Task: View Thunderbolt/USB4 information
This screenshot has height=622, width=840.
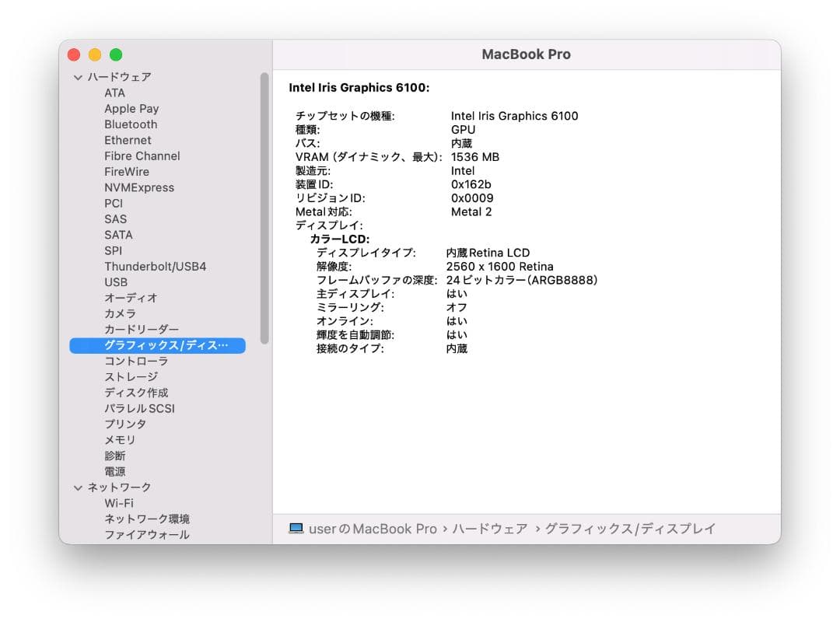Action: point(154,266)
